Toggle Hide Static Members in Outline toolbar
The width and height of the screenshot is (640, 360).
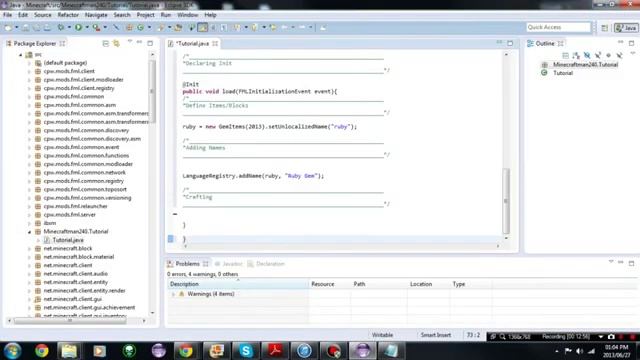pyautogui.click(x=598, y=55)
